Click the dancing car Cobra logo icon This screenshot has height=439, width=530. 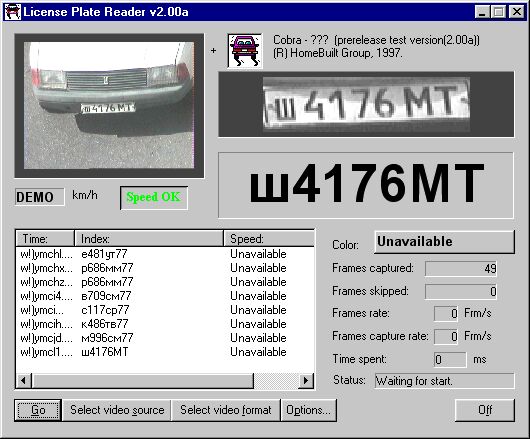click(x=245, y=51)
